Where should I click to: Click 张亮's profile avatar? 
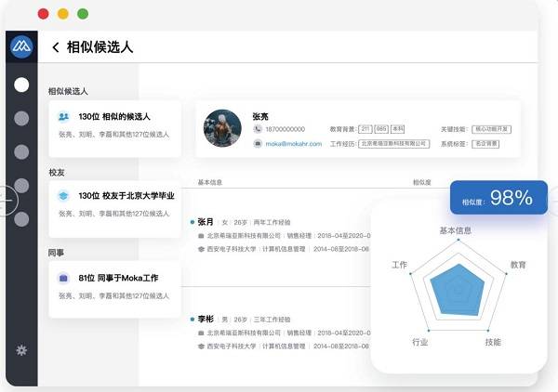[222, 128]
